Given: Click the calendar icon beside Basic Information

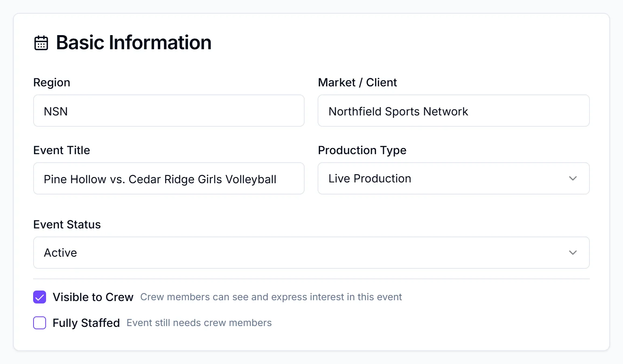Looking at the screenshot, I should (x=41, y=43).
